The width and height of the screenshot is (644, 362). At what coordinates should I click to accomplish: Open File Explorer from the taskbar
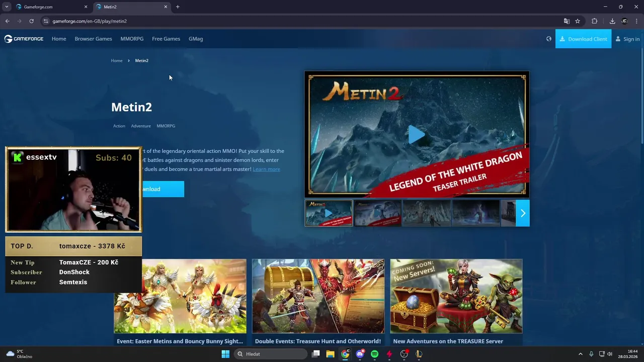pos(330,354)
